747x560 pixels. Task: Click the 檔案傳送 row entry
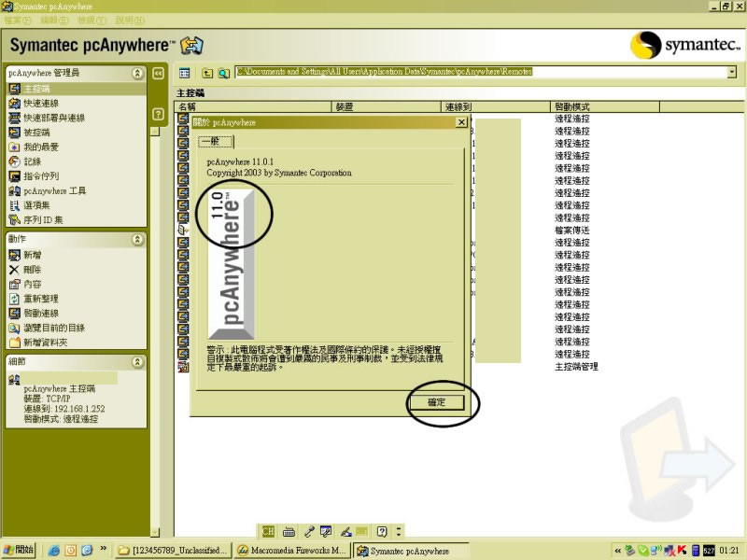(x=571, y=230)
